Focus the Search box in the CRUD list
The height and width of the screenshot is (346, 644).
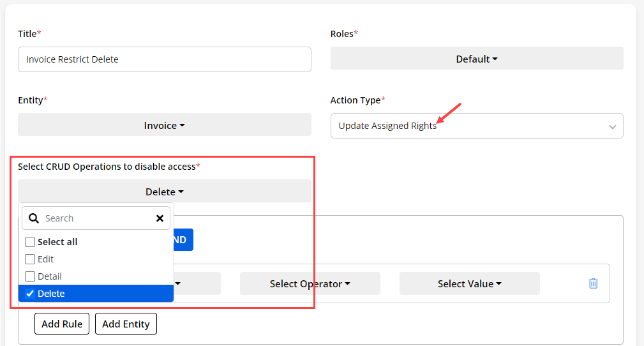click(x=96, y=218)
